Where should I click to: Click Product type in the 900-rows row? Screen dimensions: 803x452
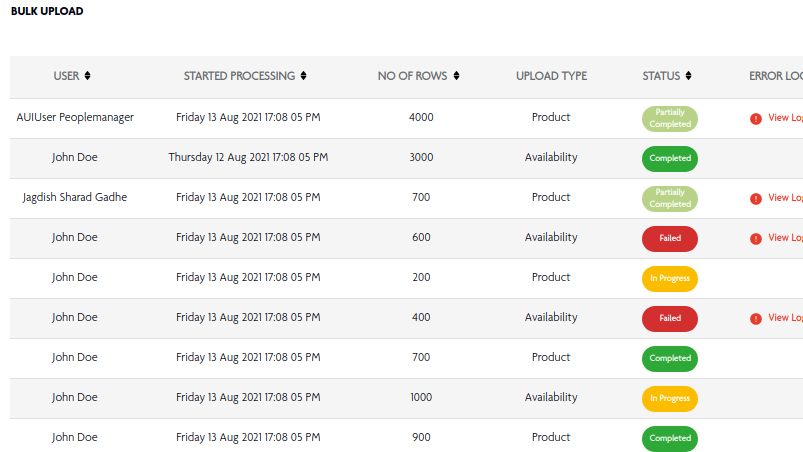(551, 437)
